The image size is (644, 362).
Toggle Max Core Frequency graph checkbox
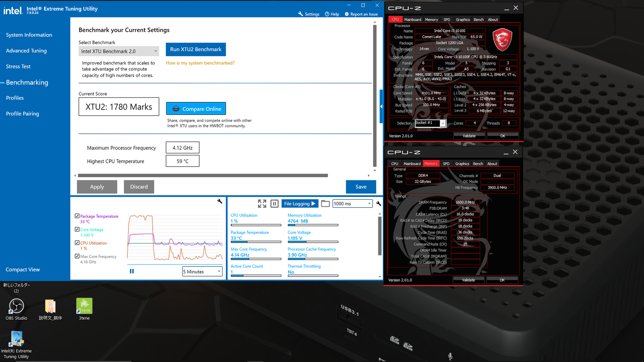tap(77, 256)
